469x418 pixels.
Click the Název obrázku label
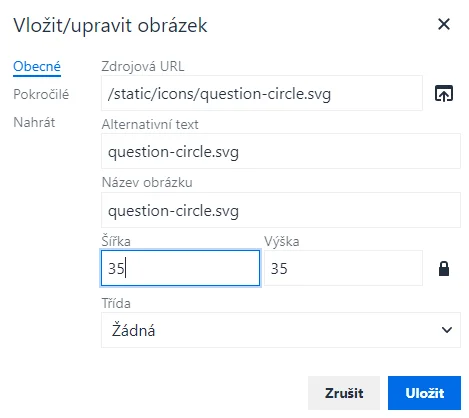pos(147,182)
